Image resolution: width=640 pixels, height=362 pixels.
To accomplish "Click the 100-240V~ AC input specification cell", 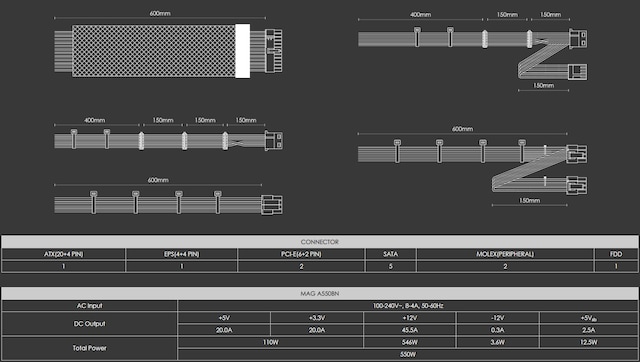I will click(408, 306).
